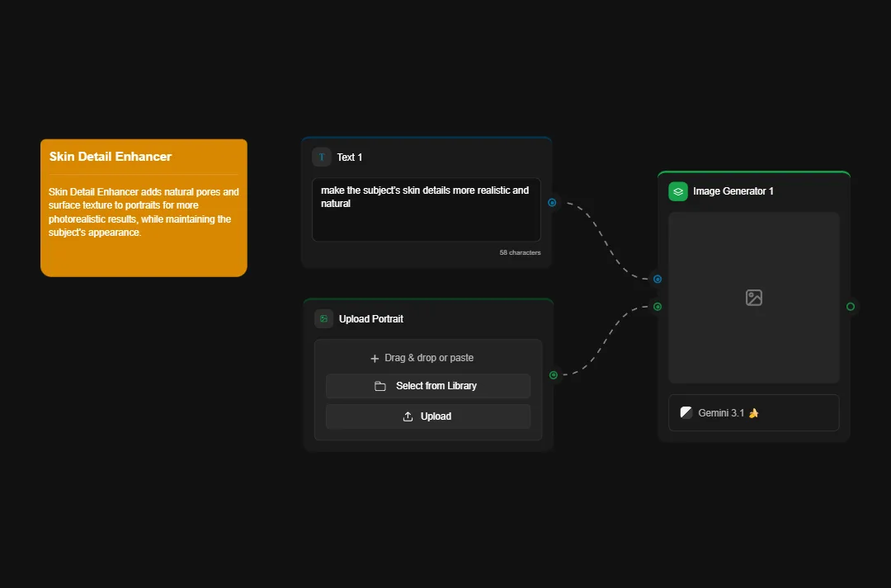Click the Gemini model logo icon
891x588 pixels.
click(x=686, y=412)
